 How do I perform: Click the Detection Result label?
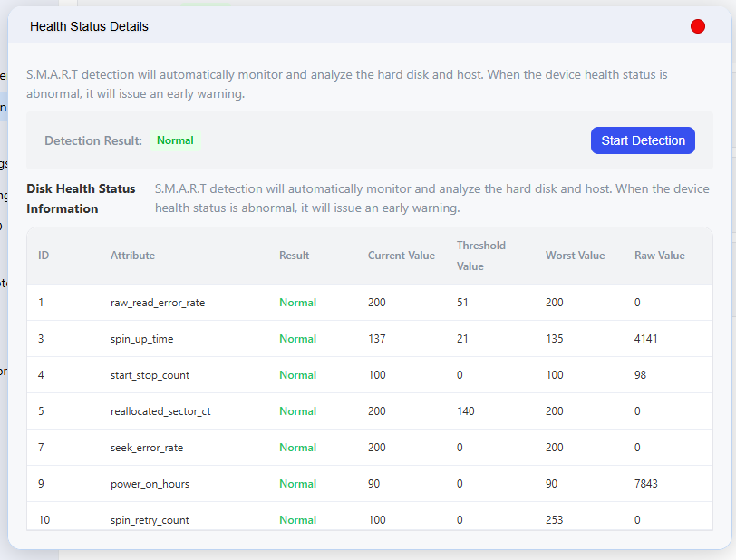93,140
